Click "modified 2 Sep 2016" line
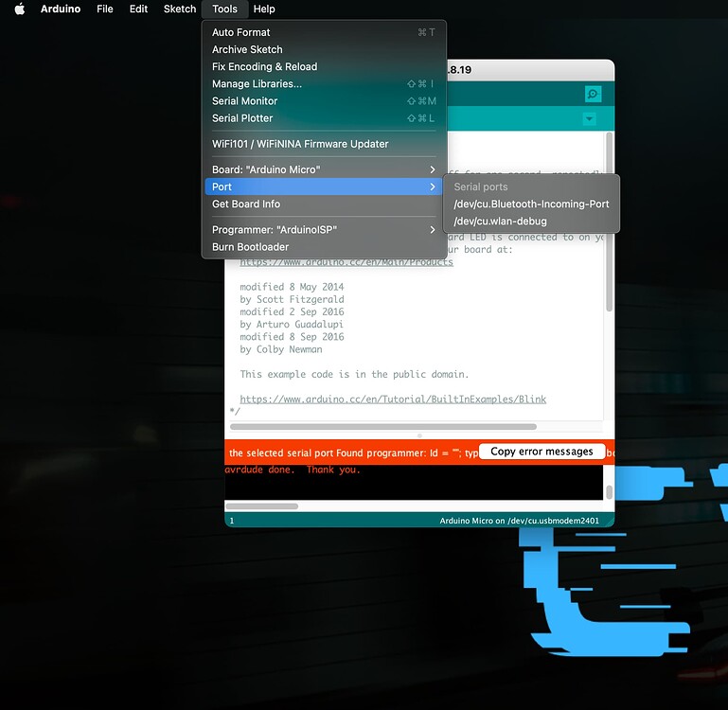Screen dimensions: 728x710 click(x=292, y=312)
